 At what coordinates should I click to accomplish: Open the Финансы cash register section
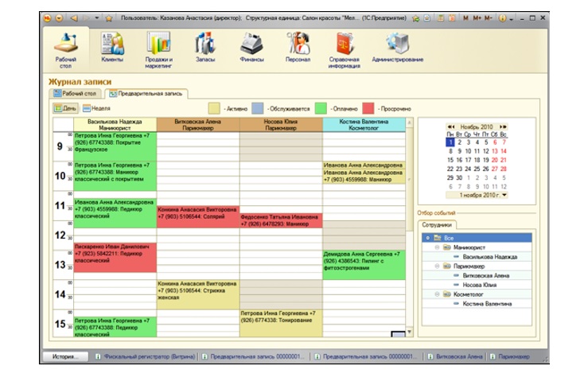coord(252,47)
